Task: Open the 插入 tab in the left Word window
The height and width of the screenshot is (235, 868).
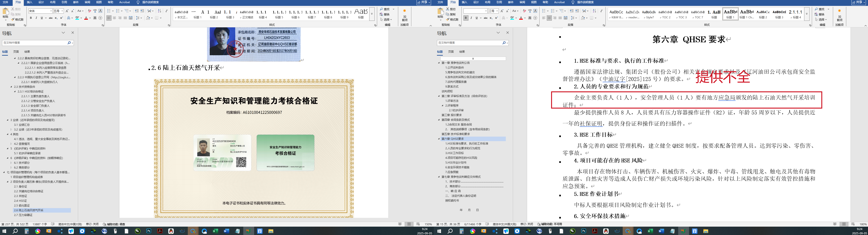Action: point(29,2)
